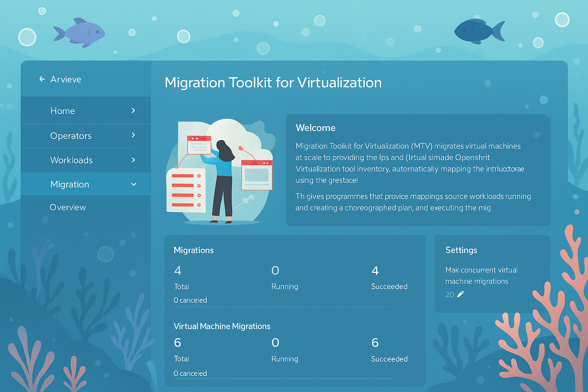The image size is (588, 392).
Task: Expand the Home menu chevron
Action: [133, 111]
